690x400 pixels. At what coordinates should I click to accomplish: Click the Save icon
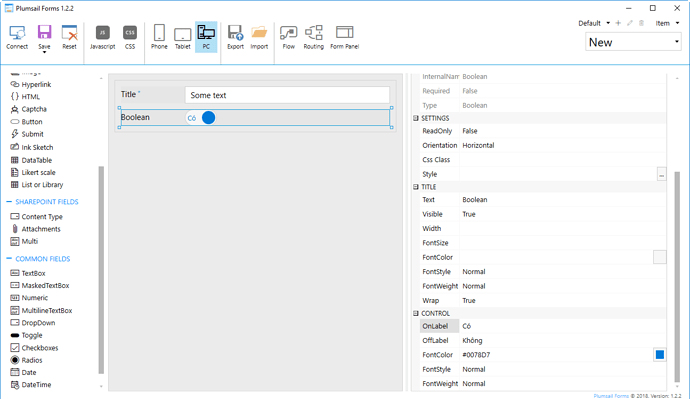(44, 34)
